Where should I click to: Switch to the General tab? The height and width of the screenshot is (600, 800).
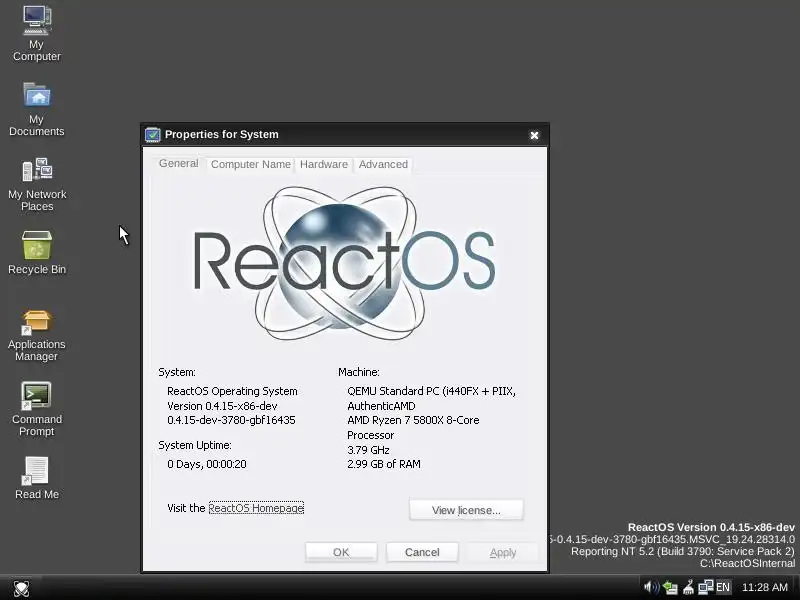179,163
